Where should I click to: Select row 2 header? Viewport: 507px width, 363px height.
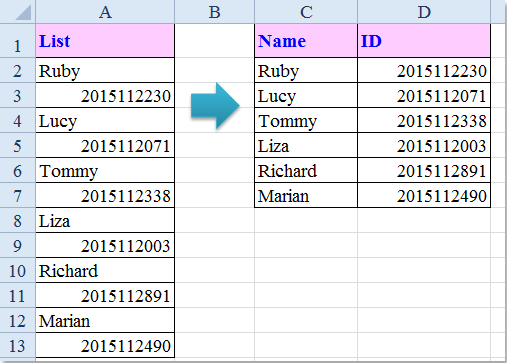17,70
